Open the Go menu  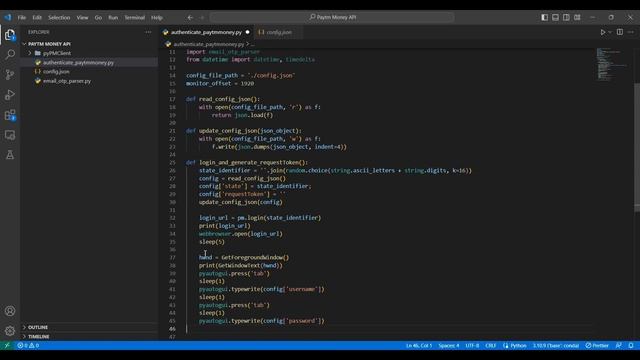point(98,18)
